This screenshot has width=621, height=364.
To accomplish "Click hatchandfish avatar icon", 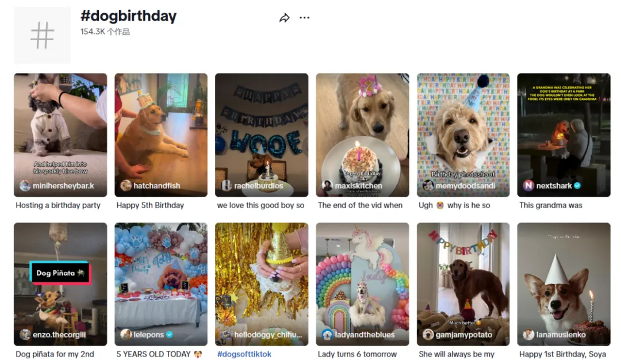I will pyautogui.click(x=125, y=186).
